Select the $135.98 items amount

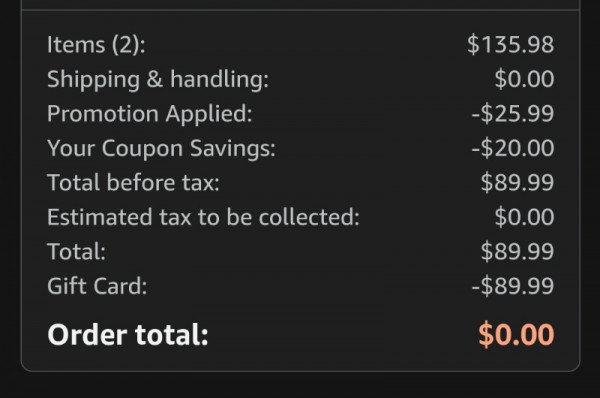510,44
